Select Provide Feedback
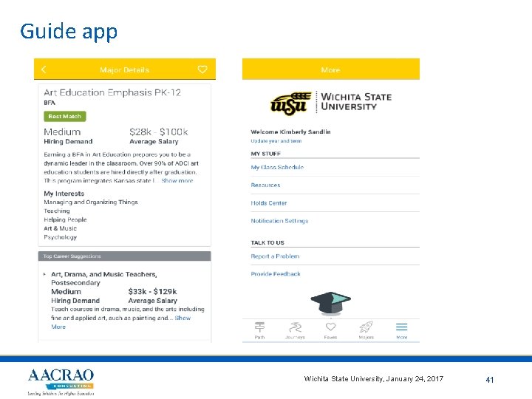 click(x=276, y=274)
